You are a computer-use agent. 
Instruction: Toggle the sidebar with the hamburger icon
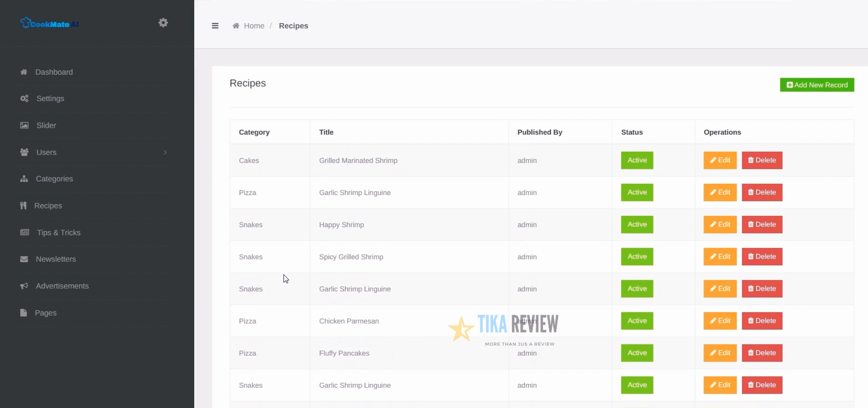(x=215, y=25)
